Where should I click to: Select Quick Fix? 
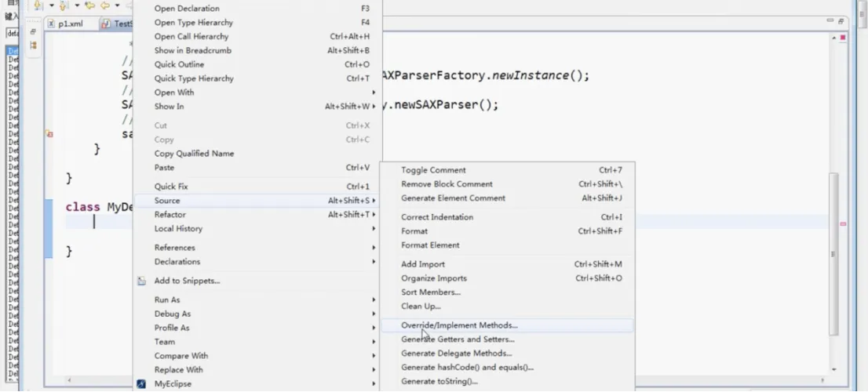click(x=257, y=187)
